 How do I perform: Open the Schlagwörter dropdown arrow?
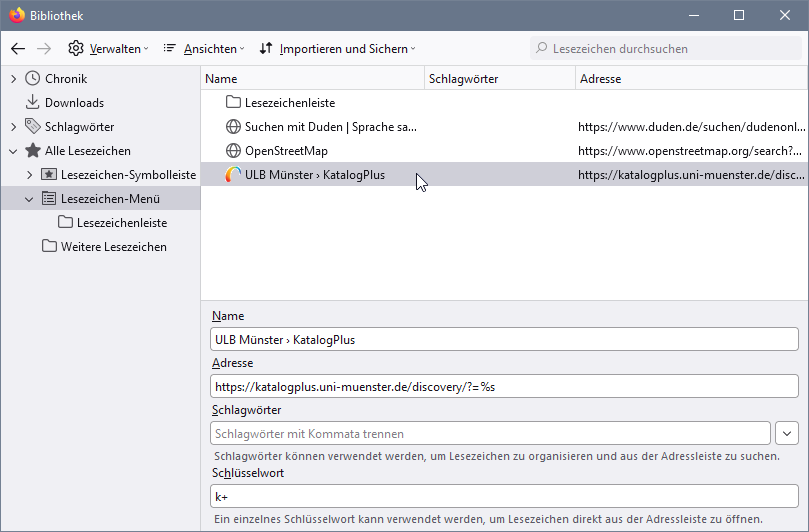[787, 433]
